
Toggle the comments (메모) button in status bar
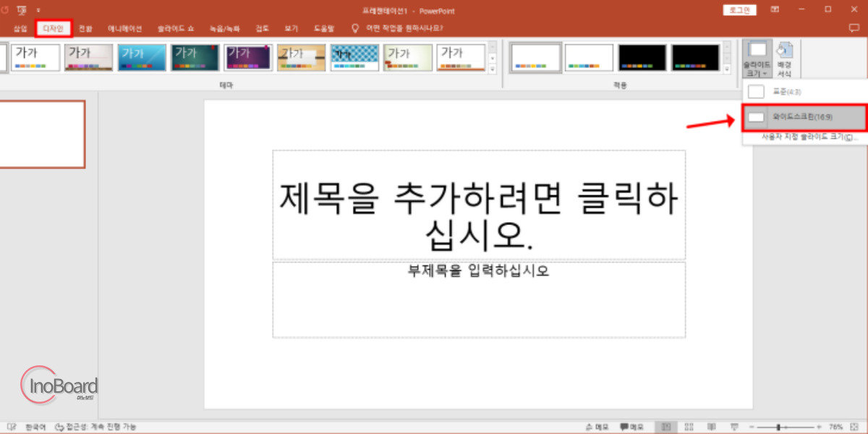[x=632, y=427]
